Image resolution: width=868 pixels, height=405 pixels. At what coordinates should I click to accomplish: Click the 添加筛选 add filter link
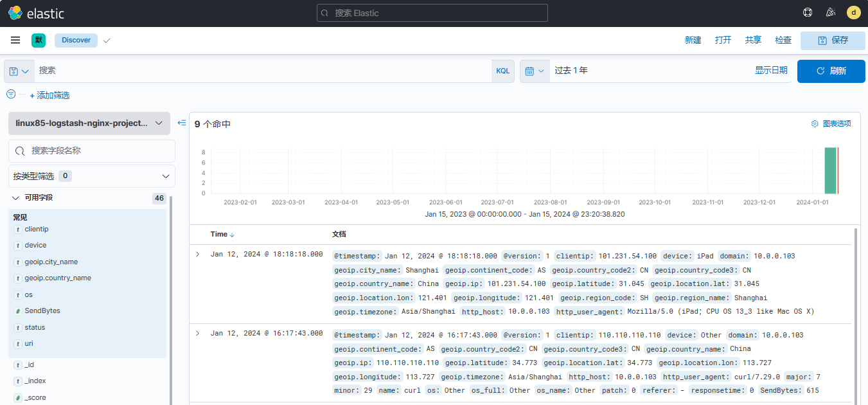tap(49, 95)
